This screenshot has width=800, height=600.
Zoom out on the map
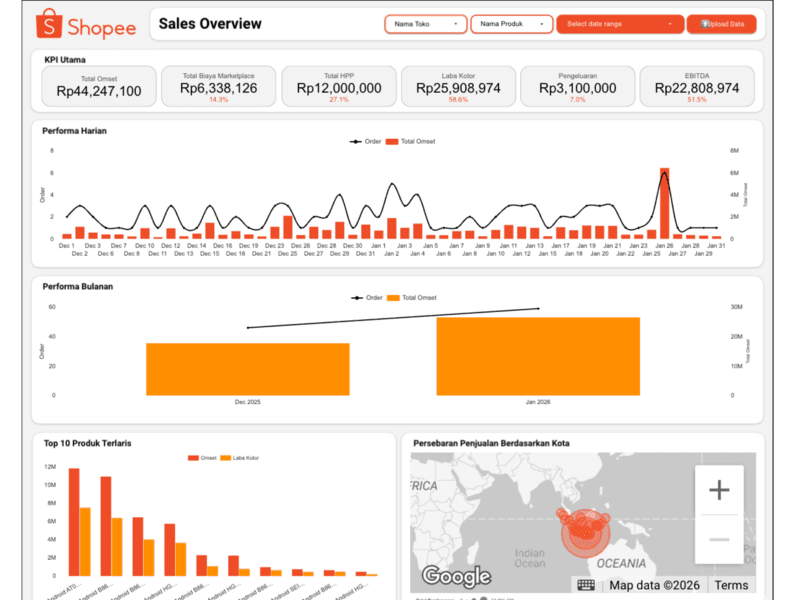pos(719,539)
